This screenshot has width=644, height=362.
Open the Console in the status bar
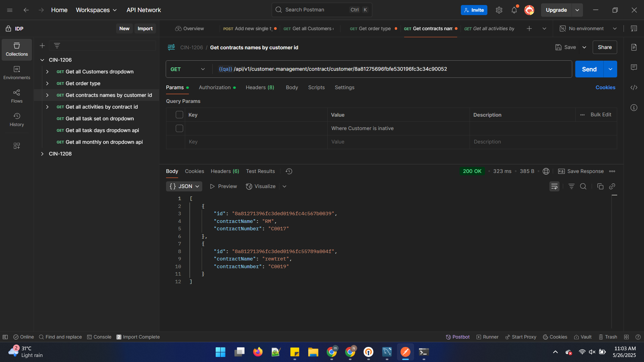click(99, 337)
